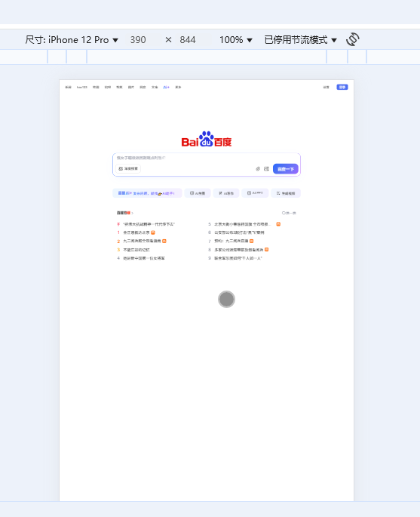Click the 百度AI+ assistant banner chip
The image size is (420, 517).
click(147, 193)
